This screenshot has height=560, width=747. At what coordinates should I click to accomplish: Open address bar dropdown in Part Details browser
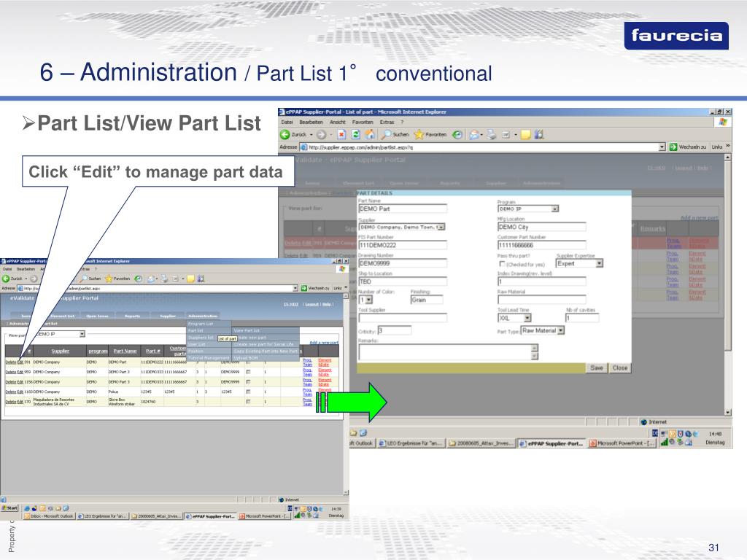(662, 147)
